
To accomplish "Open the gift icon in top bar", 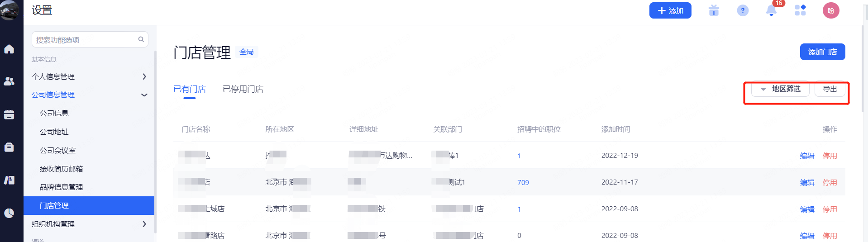I will (714, 10).
